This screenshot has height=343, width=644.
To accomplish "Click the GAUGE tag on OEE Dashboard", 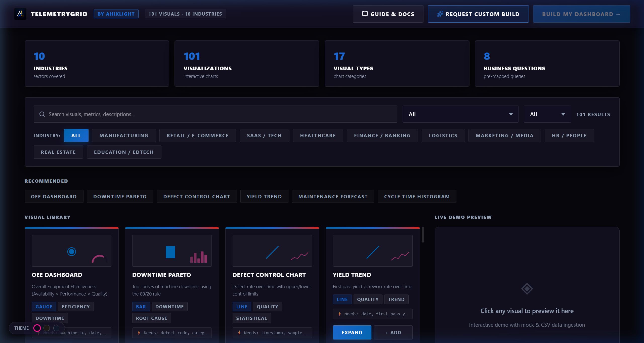I will 44,307.
